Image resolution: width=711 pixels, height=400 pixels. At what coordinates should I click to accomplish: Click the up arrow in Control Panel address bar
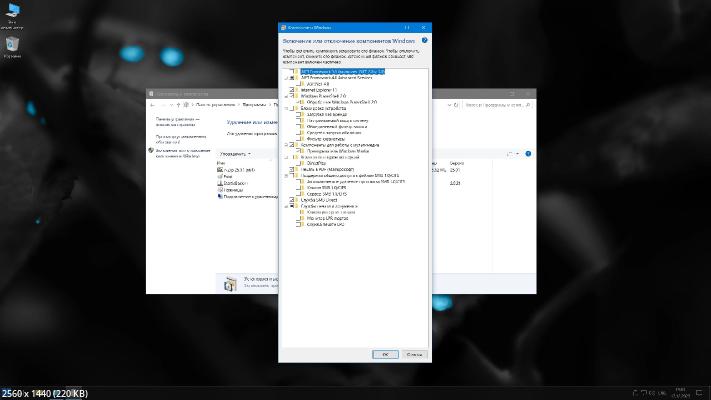(177, 104)
